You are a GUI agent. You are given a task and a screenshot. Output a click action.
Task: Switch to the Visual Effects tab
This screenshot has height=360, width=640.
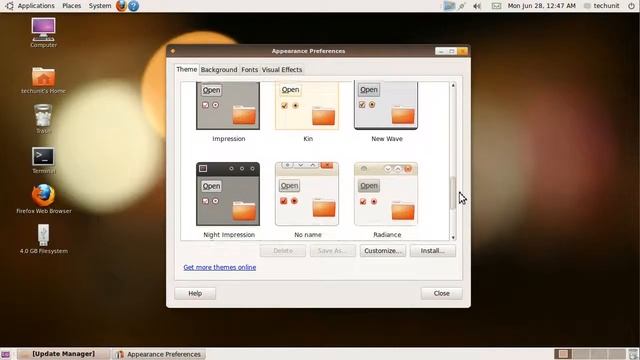click(x=282, y=70)
